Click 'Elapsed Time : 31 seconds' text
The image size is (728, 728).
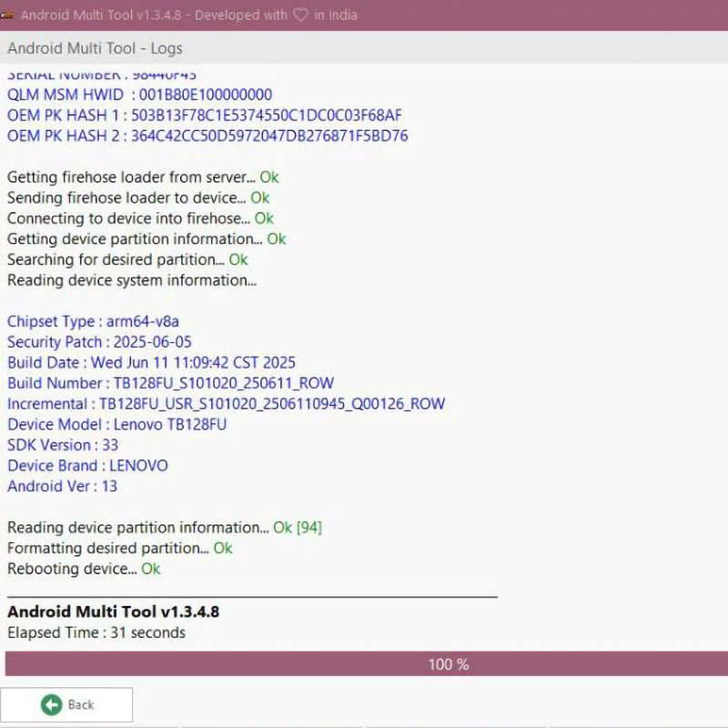click(x=96, y=632)
